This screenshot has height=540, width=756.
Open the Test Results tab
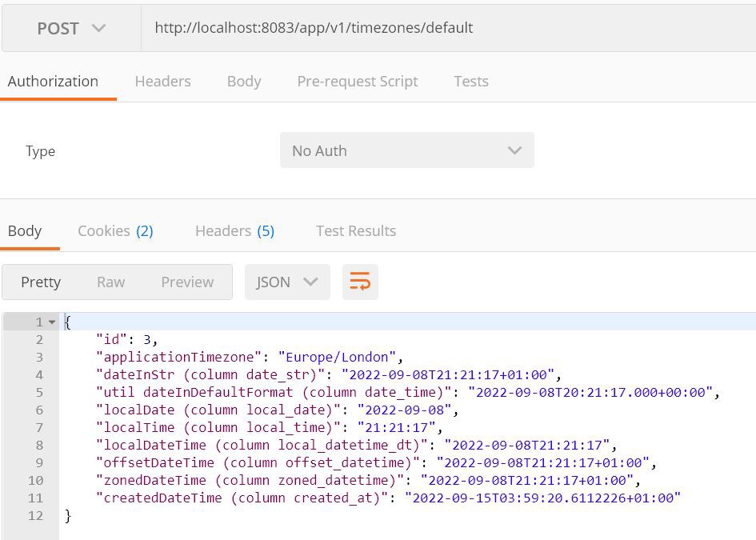click(x=356, y=231)
